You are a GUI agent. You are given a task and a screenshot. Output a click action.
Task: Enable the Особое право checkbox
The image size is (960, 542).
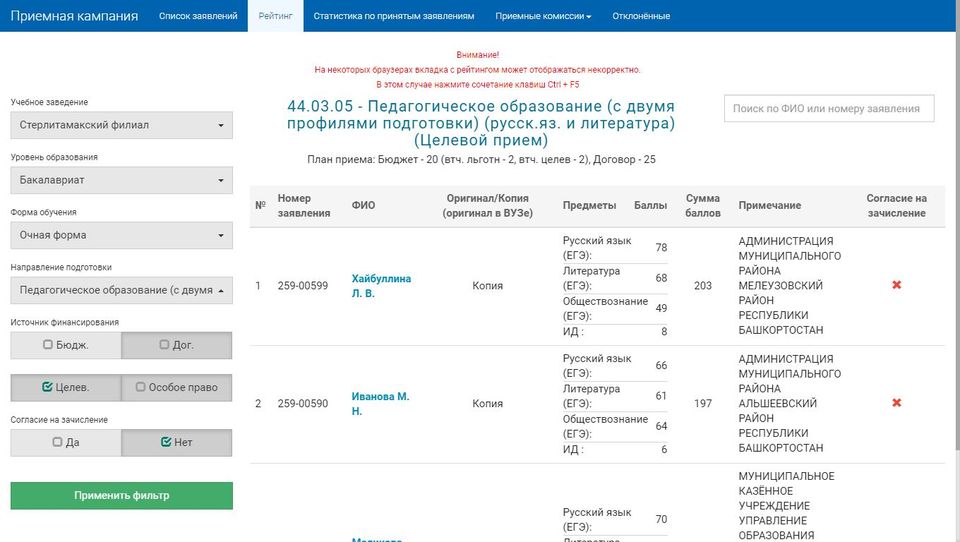click(176, 387)
